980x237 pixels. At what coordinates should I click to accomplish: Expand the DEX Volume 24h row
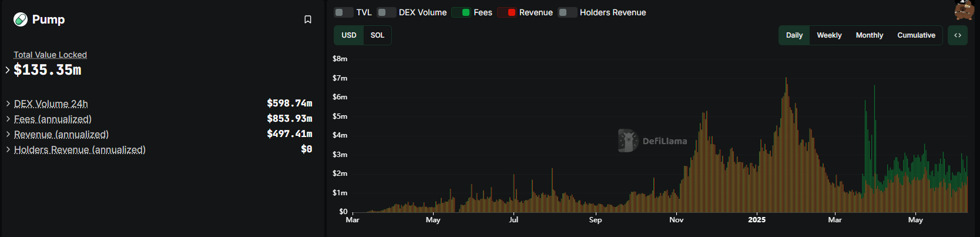(8, 104)
